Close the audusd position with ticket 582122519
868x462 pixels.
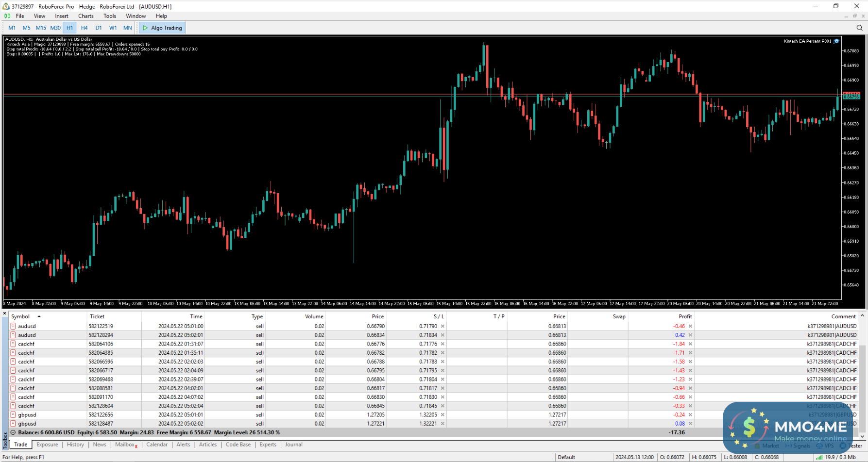(690, 326)
